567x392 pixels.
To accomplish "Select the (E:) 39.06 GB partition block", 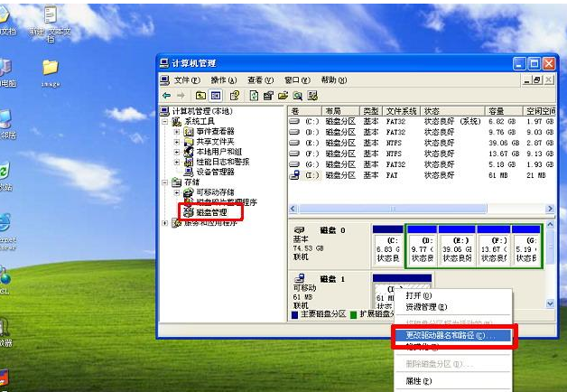I will [457, 247].
